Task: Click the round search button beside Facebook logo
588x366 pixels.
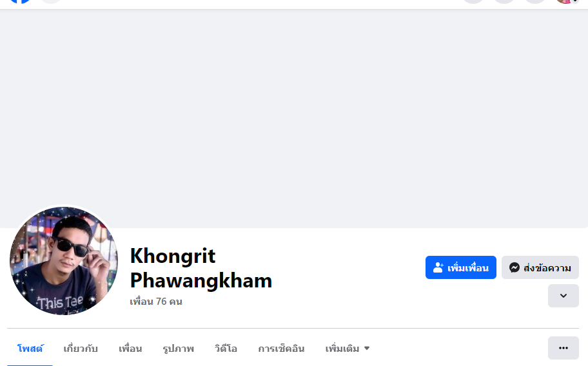Action: coord(51,1)
